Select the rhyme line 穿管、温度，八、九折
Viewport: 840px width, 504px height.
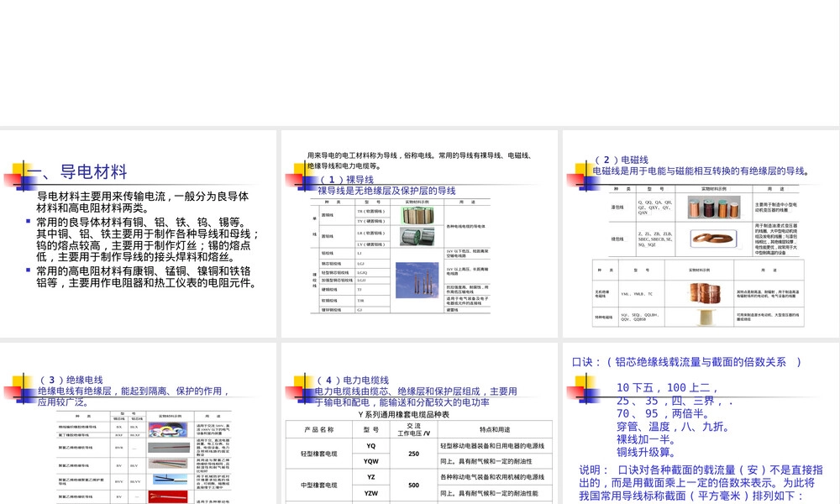673,427
